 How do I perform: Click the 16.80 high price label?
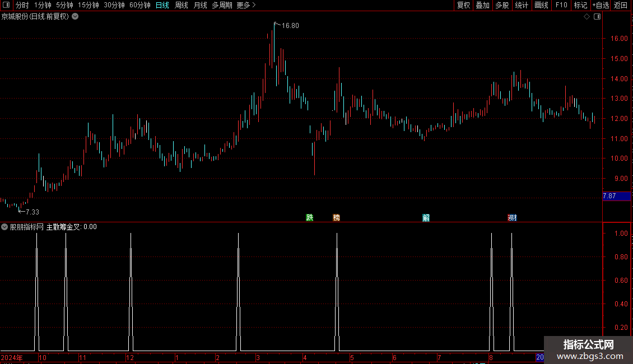(290, 25)
